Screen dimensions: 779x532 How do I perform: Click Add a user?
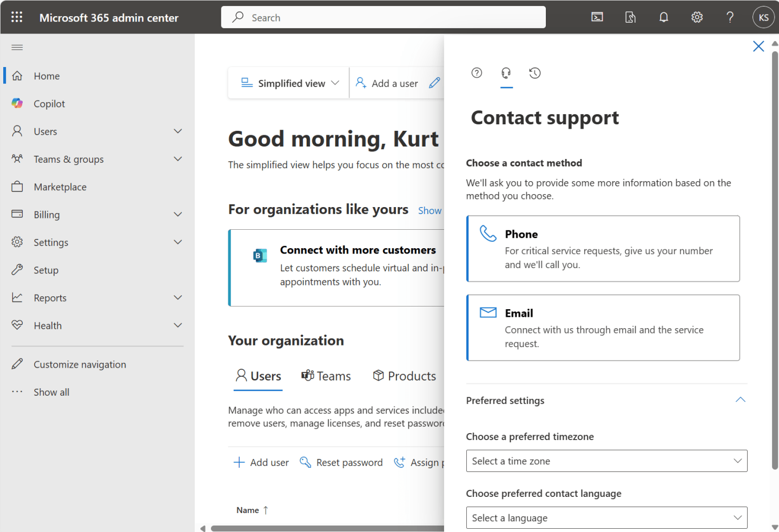394,83
